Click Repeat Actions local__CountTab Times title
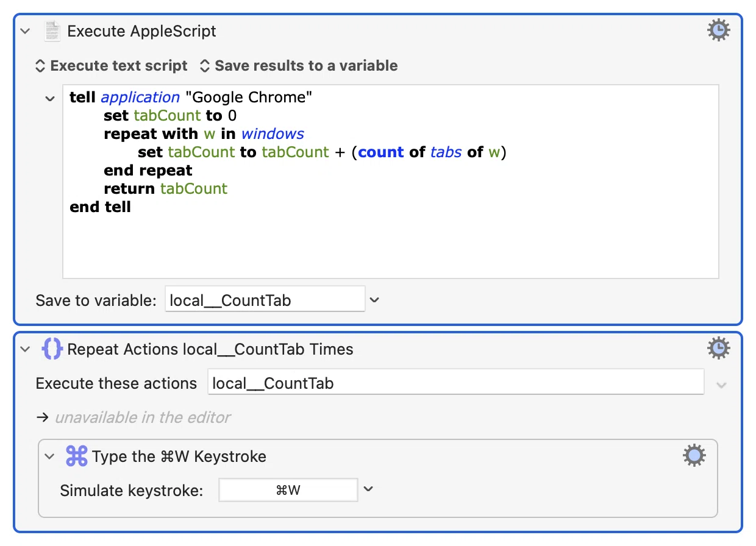 coord(210,349)
